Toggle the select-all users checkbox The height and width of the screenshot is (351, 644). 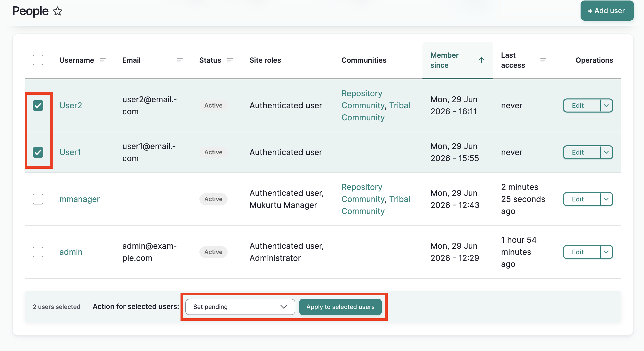[x=38, y=60]
